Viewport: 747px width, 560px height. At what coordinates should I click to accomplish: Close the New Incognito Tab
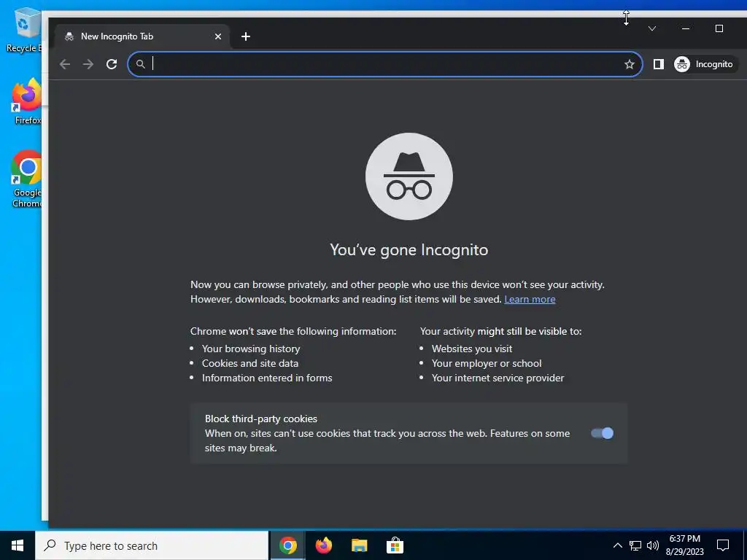217,36
